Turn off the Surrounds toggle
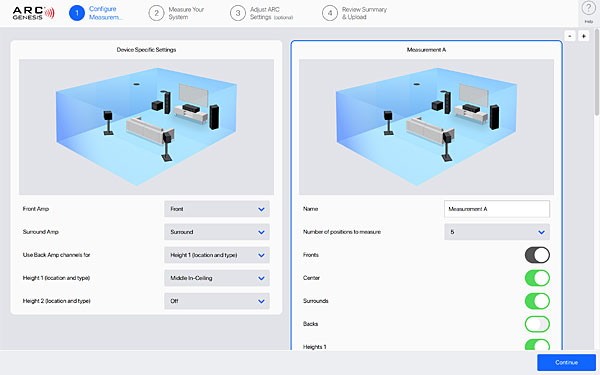 [537, 301]
